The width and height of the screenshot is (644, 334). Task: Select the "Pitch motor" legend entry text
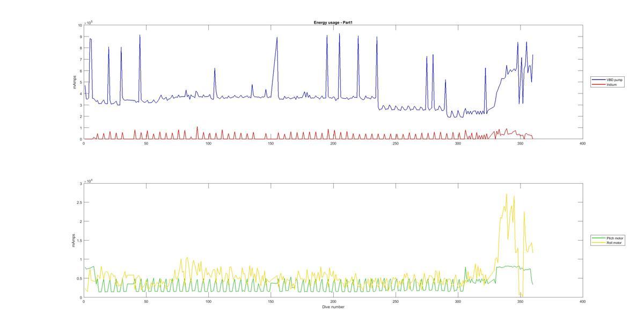615,238
